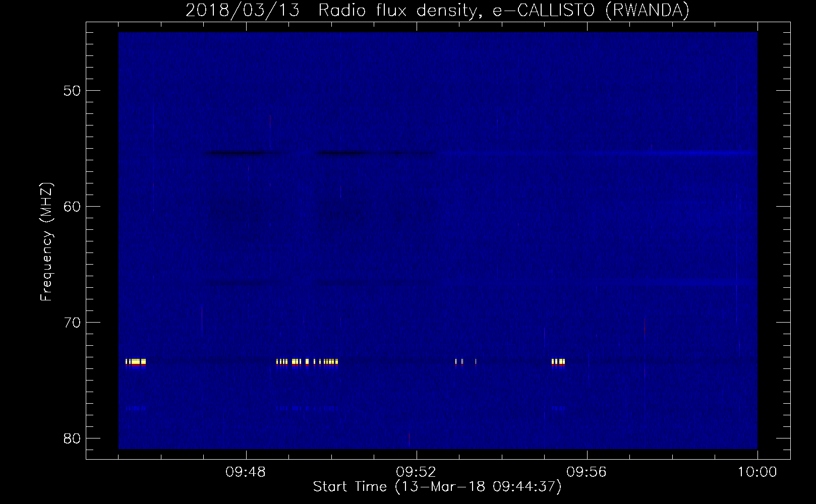Click the 'Frequency (MHZ)' axis label
The height and width of the screenshot is (504, 816).
pyautogui.click(x=46, y=242)
